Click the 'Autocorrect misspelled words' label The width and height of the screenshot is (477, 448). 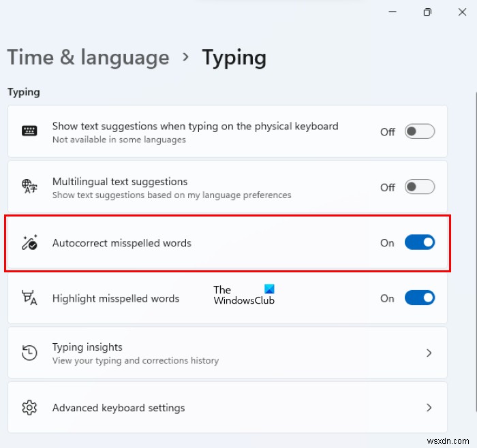tap(122, 243)
